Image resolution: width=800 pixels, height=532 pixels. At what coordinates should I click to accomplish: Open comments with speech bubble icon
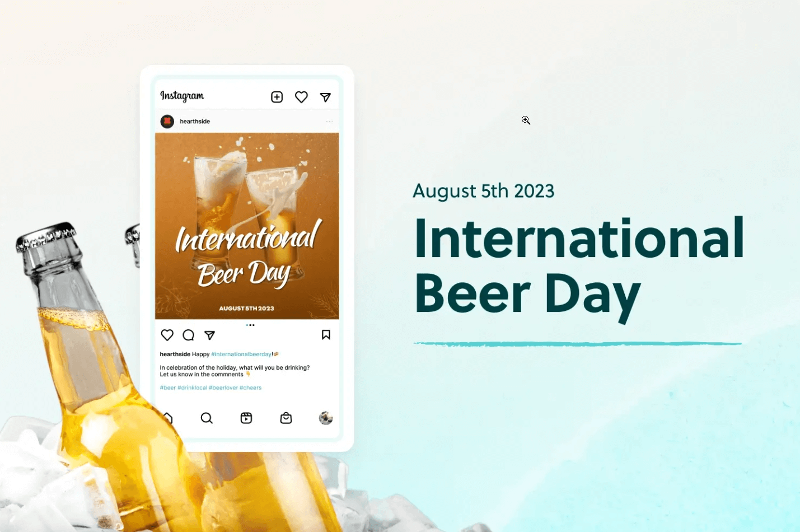pyautogui.click(x=189, y=335)
